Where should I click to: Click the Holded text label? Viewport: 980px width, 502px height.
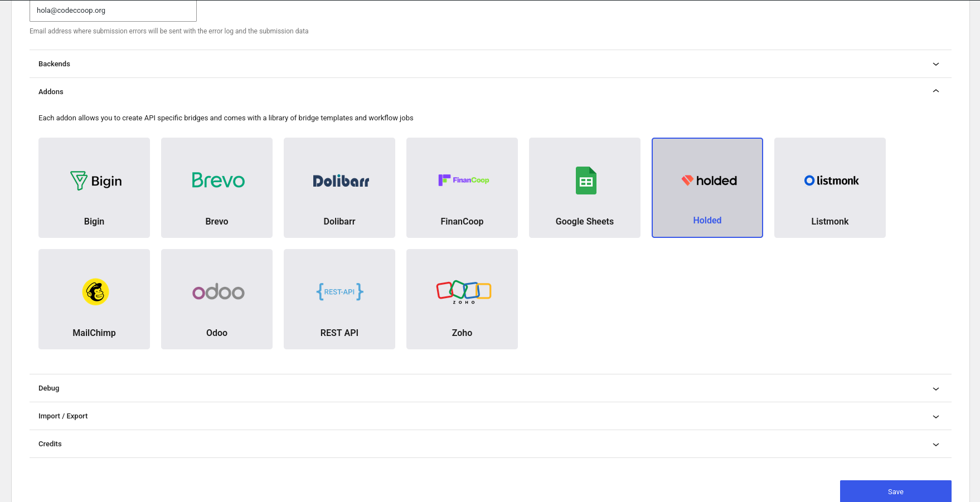coord(707,221)
